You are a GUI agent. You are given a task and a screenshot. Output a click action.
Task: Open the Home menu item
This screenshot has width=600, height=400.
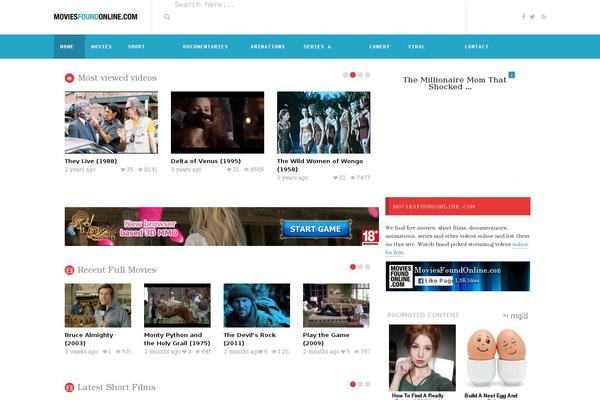click(67, 47)
